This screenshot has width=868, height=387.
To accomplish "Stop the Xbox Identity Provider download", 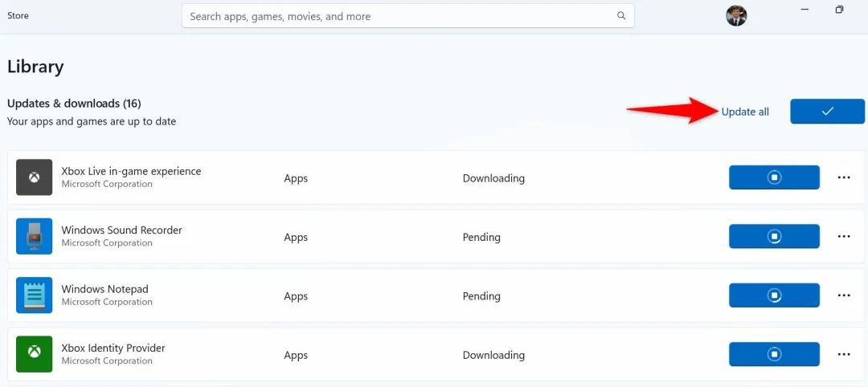I will pyautogui.click(x=774, y=354).
